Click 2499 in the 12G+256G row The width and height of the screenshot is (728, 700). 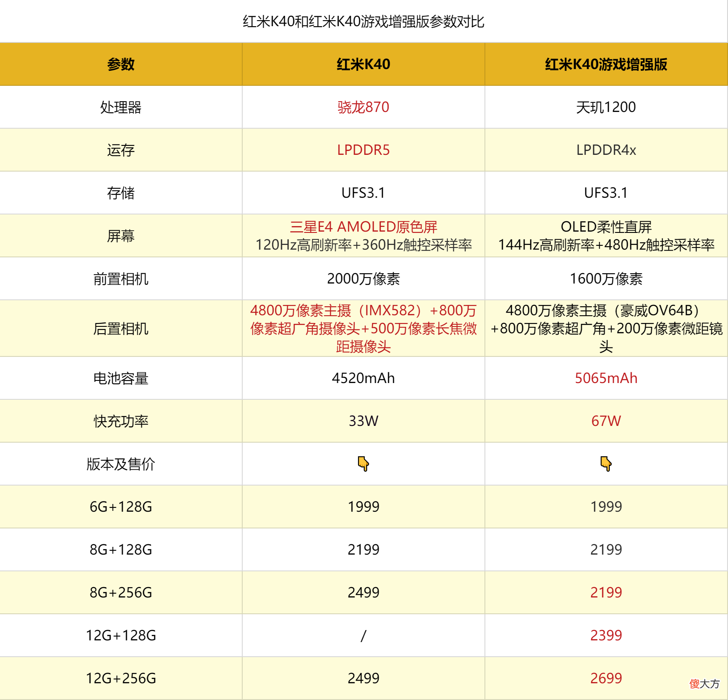tap(363, 679)
